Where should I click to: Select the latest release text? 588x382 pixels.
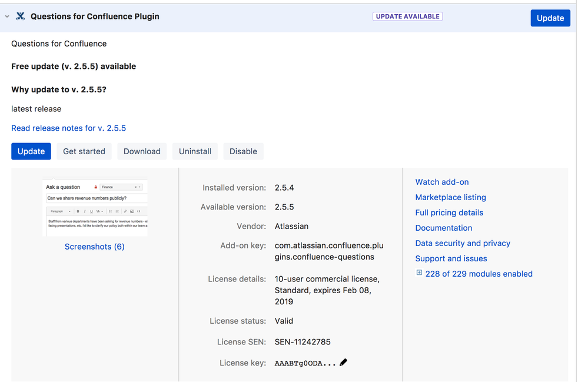pyautogui.click(x=36, y=109)
